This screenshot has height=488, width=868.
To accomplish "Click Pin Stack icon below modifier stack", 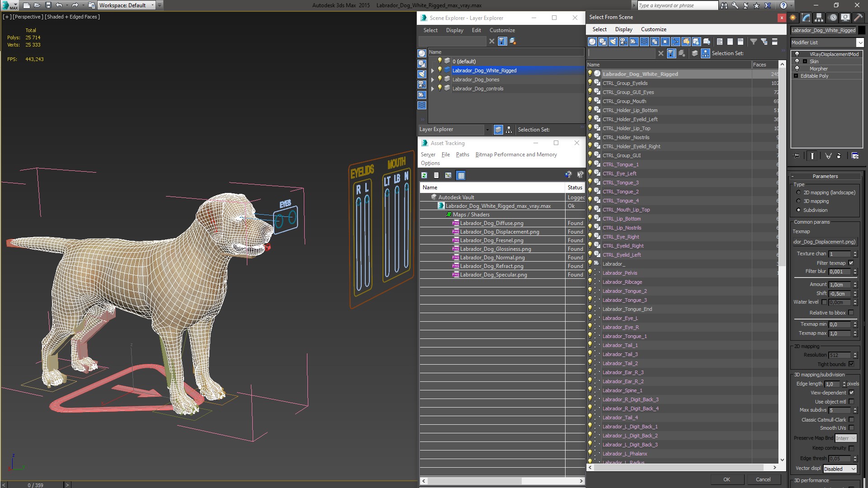I will click(x=797, y=156).
